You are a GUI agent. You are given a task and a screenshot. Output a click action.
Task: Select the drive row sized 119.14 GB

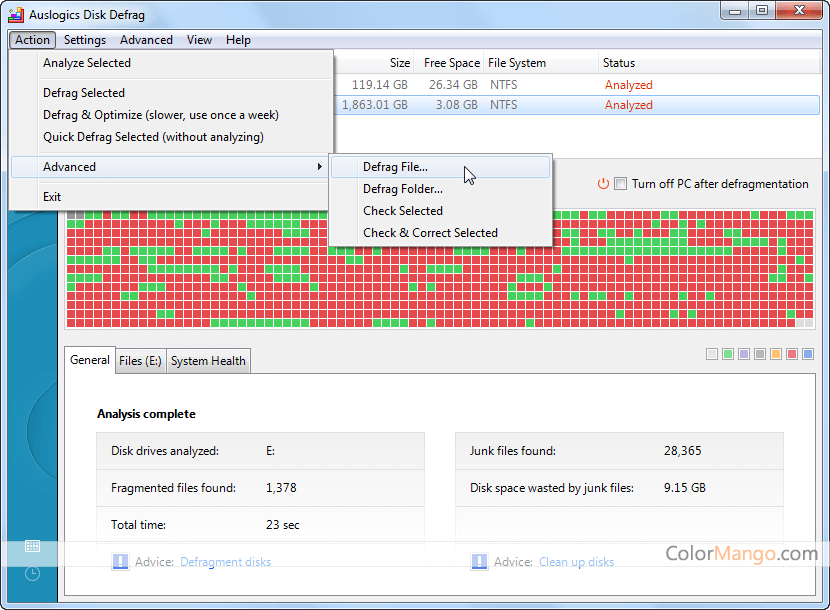[x=576, y=85]
